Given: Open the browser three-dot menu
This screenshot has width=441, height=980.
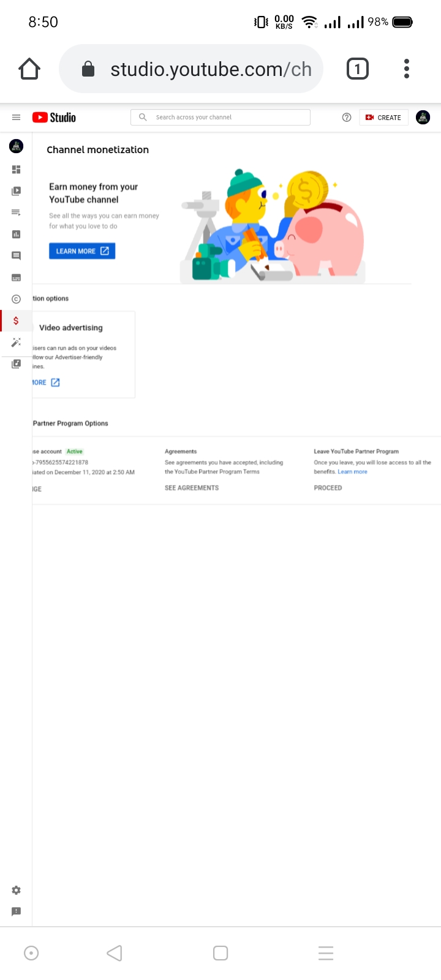Looking at the screenshot, I should coord(407,69).
